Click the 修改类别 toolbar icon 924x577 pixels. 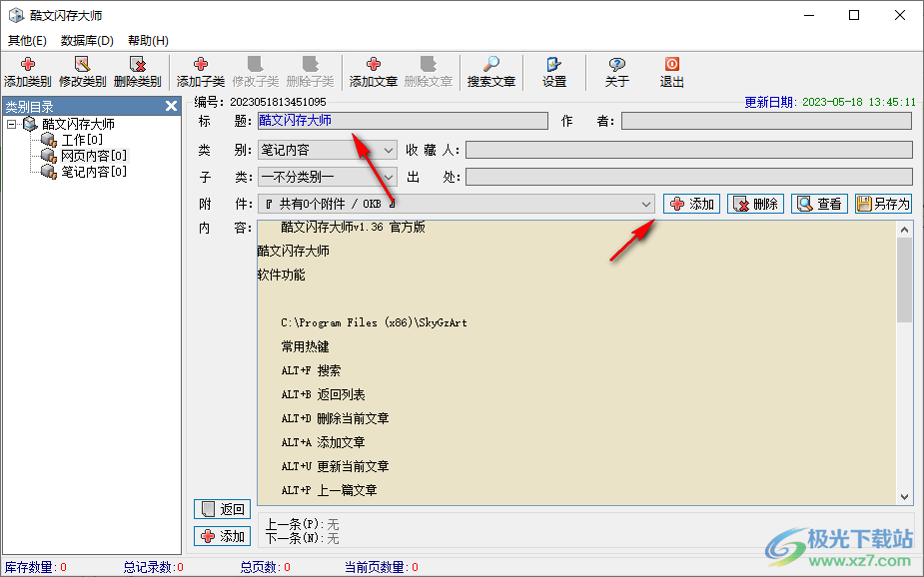pos(83,73)
